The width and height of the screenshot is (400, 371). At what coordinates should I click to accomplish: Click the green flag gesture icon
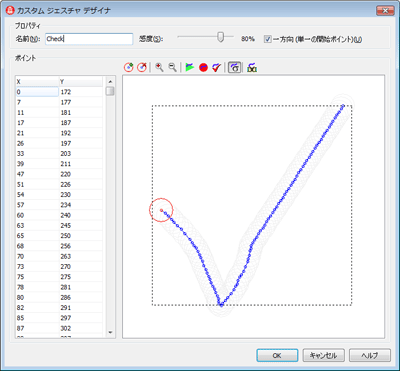(190, 68)
